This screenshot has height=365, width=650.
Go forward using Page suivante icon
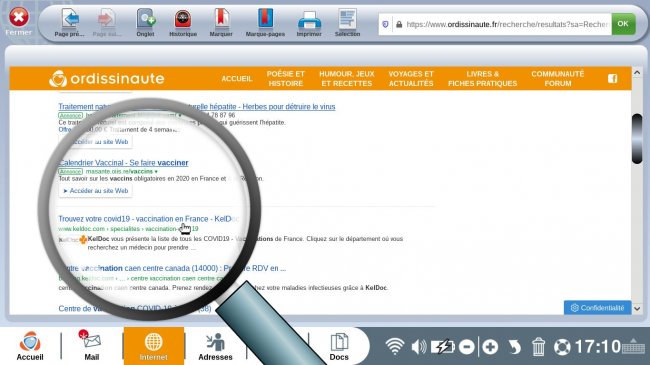[107, 19]
